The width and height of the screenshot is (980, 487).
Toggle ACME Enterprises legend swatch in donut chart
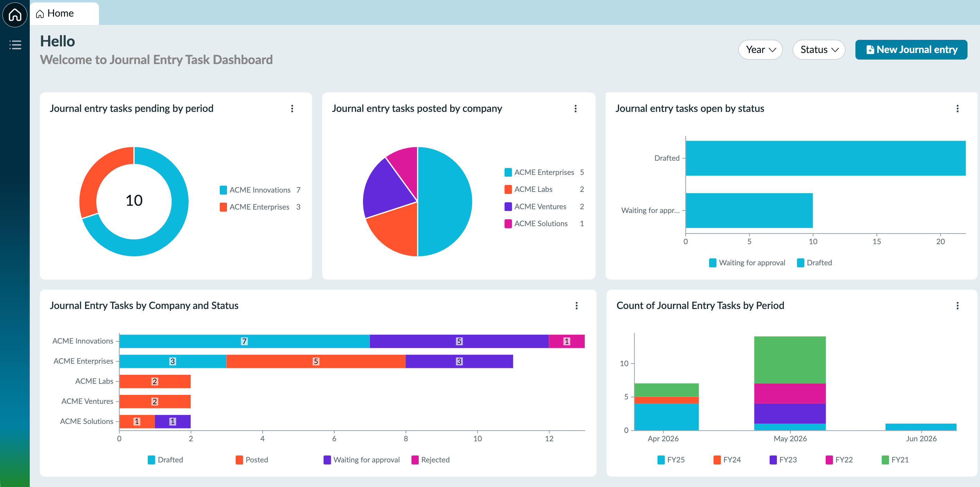pos(223,207)
